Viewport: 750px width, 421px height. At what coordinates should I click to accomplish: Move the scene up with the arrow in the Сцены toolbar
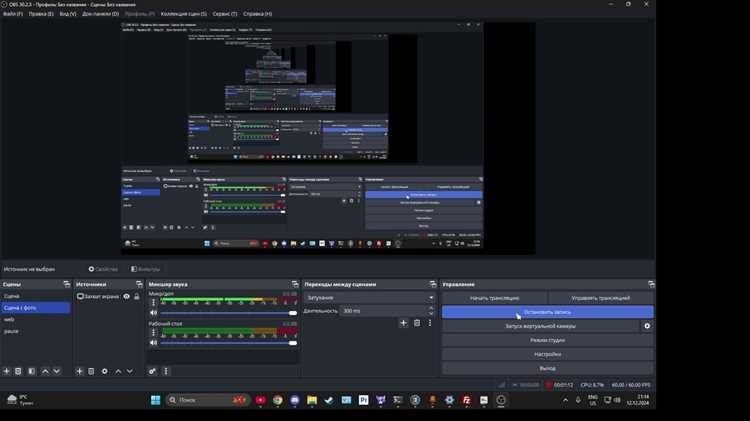pyautogui.click(x=45, y=371)
